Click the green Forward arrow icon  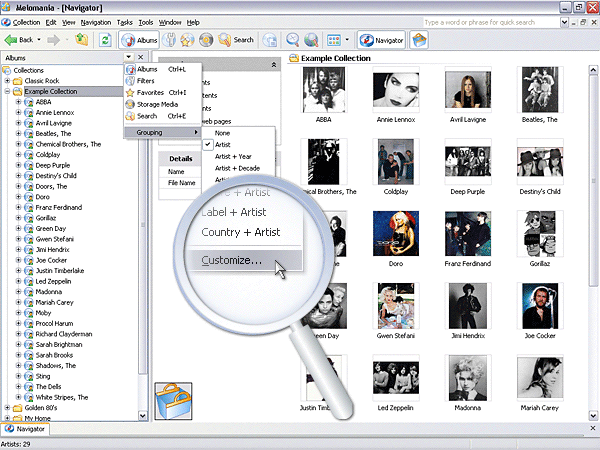tap(54, 40)
